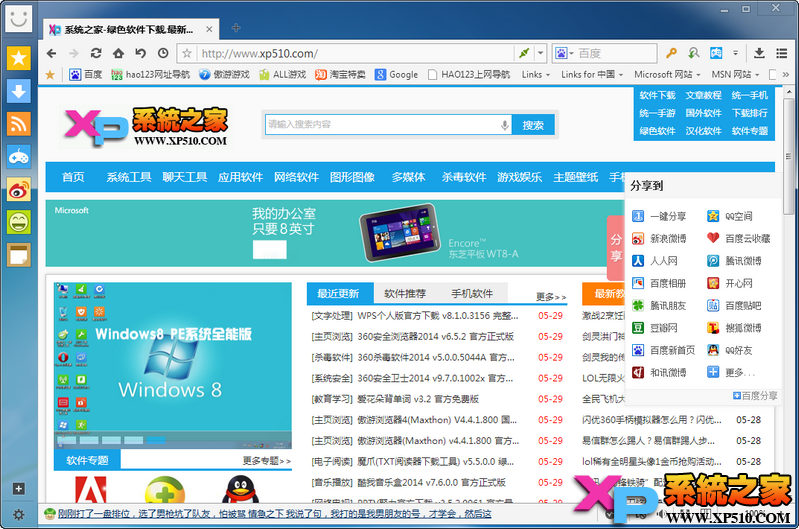Open 杀毒软件 navigation menu item

coord(464,177)
